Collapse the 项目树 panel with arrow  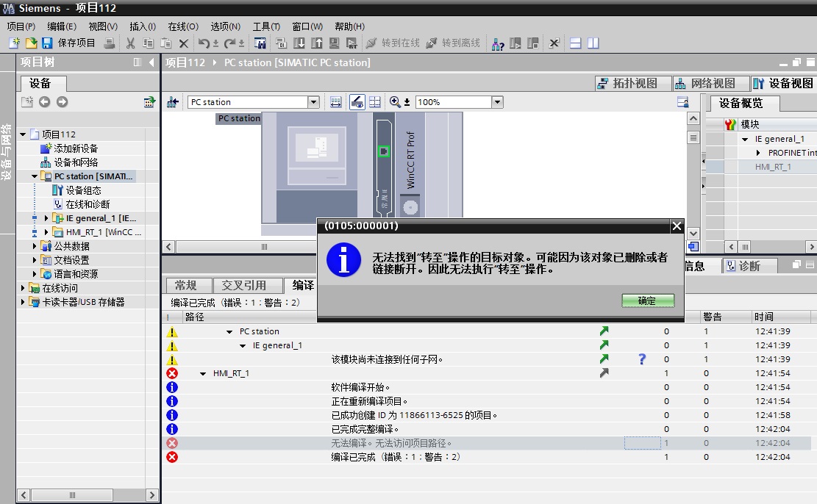coord(151,62)
